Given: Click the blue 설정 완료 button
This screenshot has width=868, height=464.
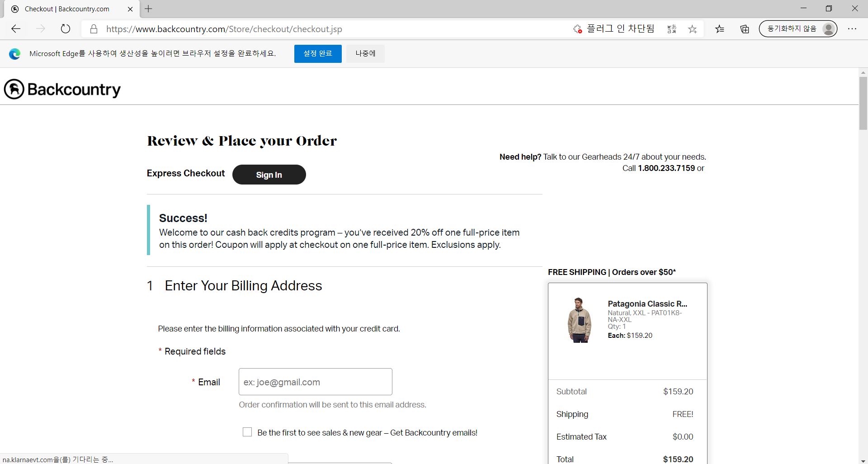Looking at the screenshot, I should coord(318,54).
